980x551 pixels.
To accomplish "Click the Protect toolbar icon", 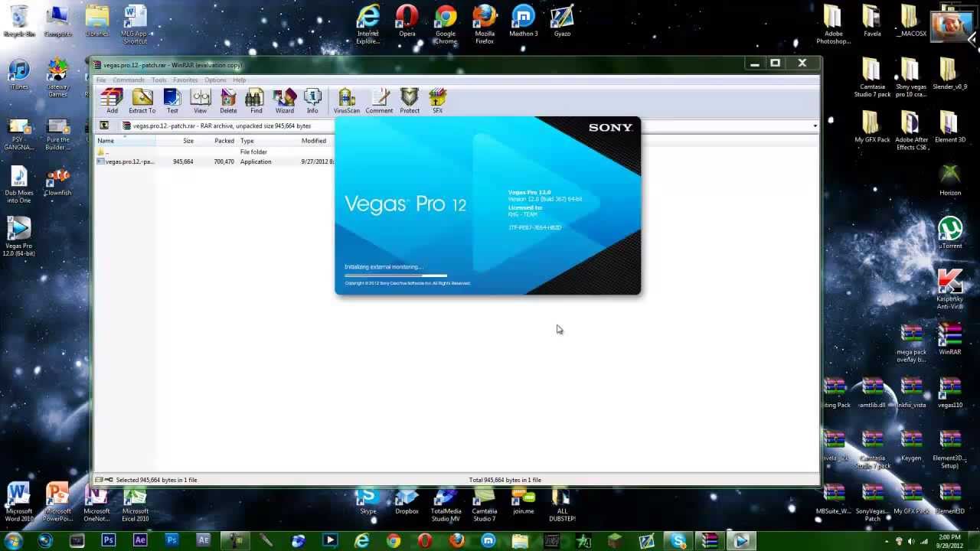I will pyautogui.click(x=410, y=101).
